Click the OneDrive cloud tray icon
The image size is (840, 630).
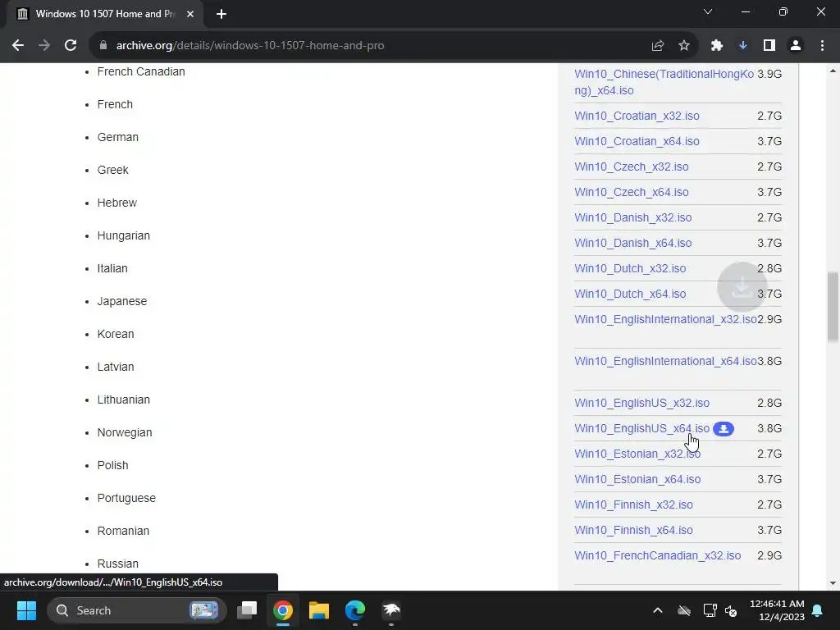pos(684,610)
